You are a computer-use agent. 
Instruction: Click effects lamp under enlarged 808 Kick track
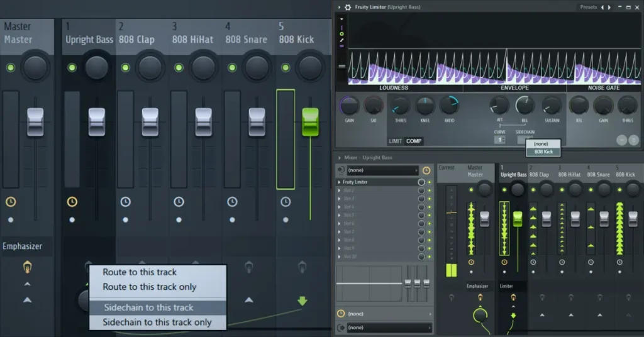click(303, 267)
